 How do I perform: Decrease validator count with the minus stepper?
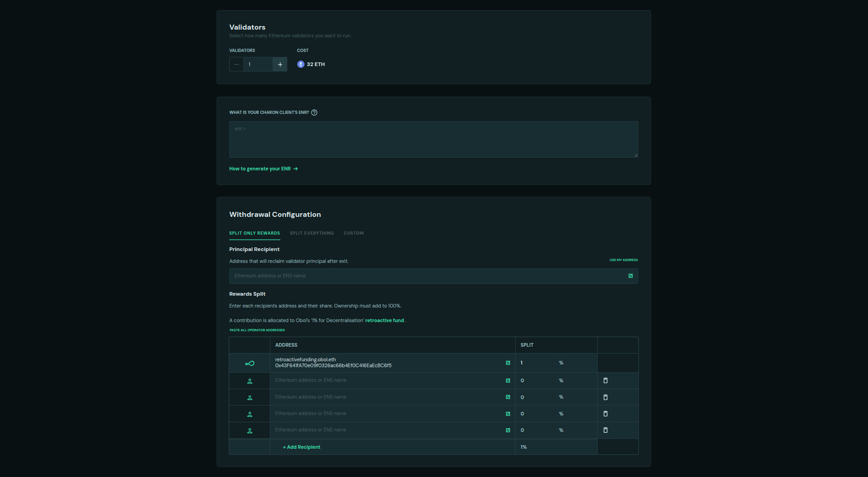(x=237, y=64)
